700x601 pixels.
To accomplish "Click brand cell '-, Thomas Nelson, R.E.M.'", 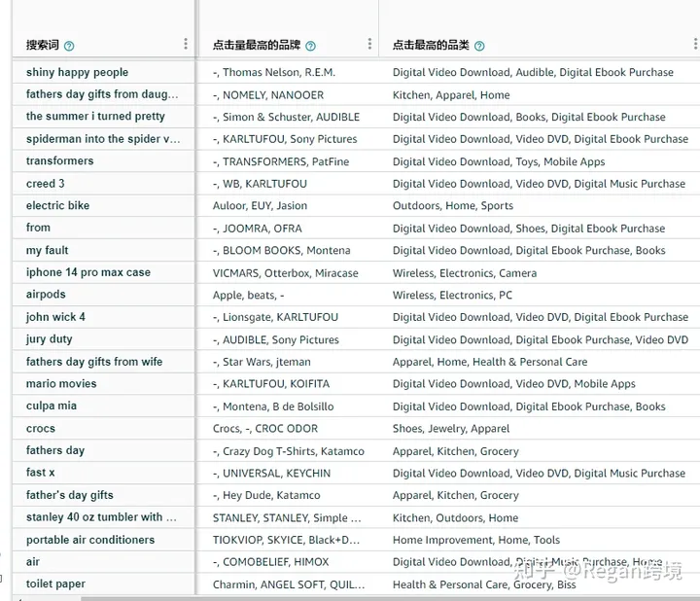I will coord(273,72).
